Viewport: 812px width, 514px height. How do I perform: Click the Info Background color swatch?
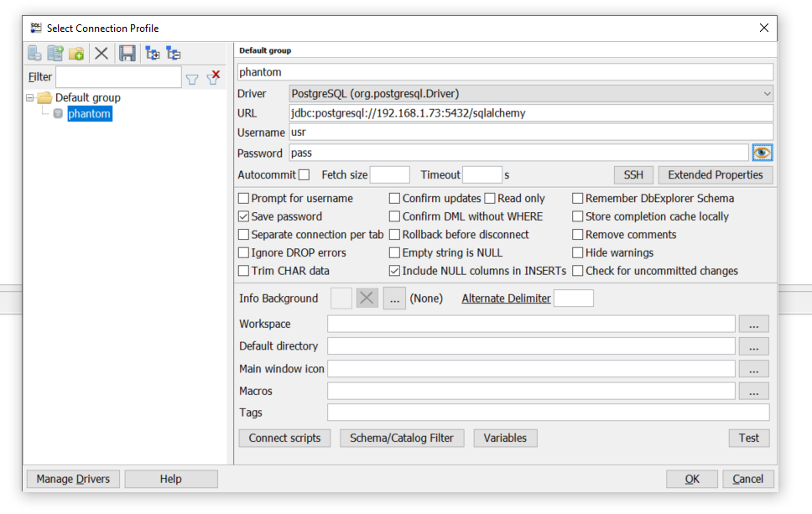341,299
